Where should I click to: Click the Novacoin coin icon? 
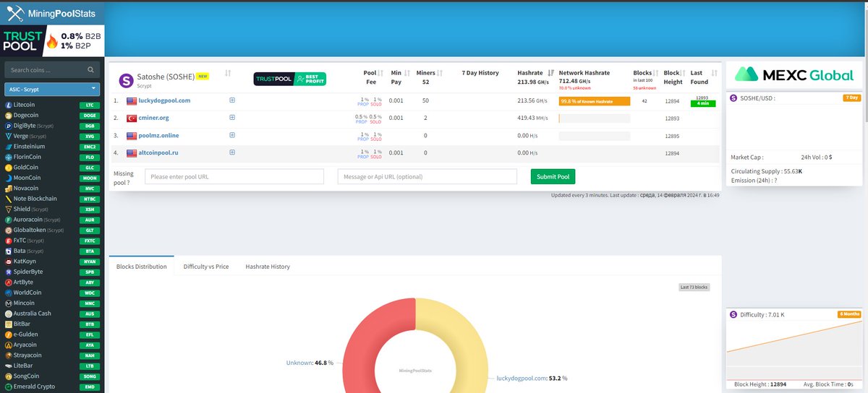point(8,189)
